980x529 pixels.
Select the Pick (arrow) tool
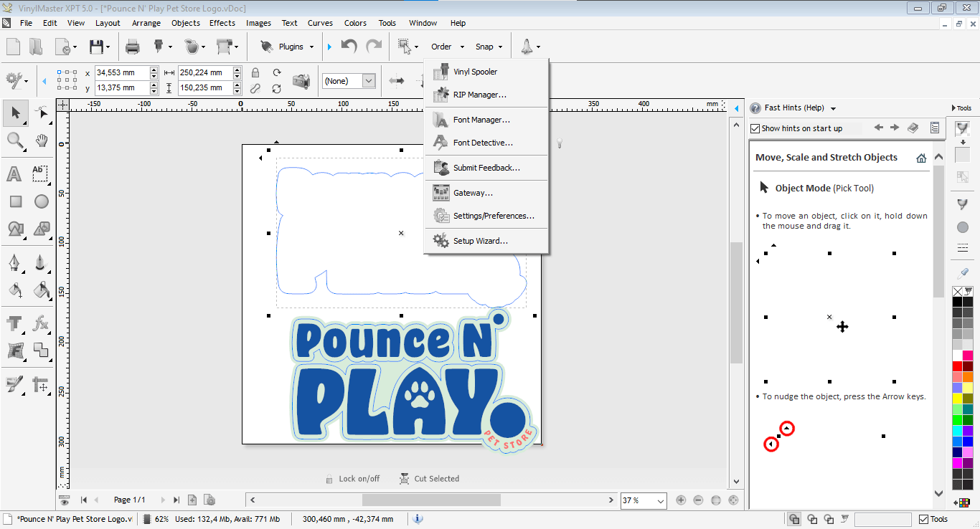15,113
